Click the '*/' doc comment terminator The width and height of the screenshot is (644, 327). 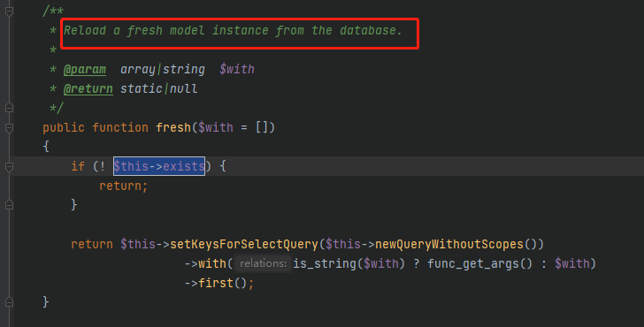[x=57, y=109]
